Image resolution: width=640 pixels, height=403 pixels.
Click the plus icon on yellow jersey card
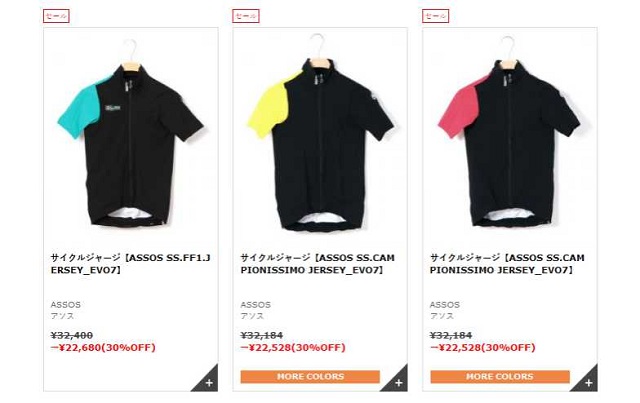[398, 383]
